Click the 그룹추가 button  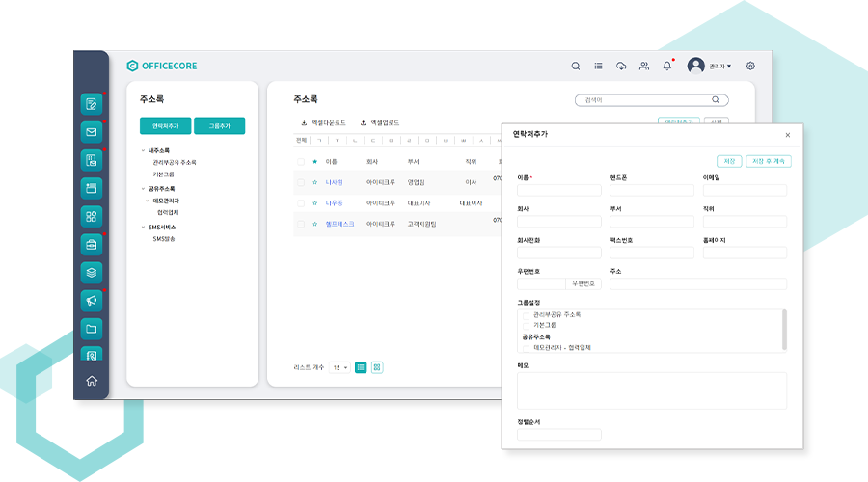(x=219, y=126)
